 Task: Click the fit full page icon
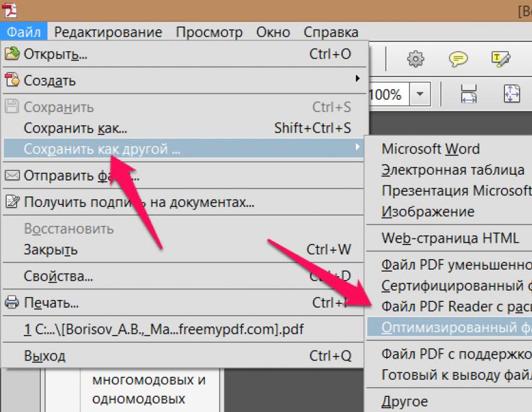point(512,94)
